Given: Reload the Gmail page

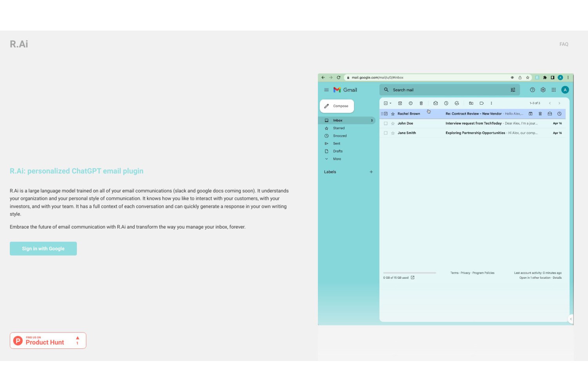Looking at the screenshot, I should pyautogui.click(x=339, y=78).
